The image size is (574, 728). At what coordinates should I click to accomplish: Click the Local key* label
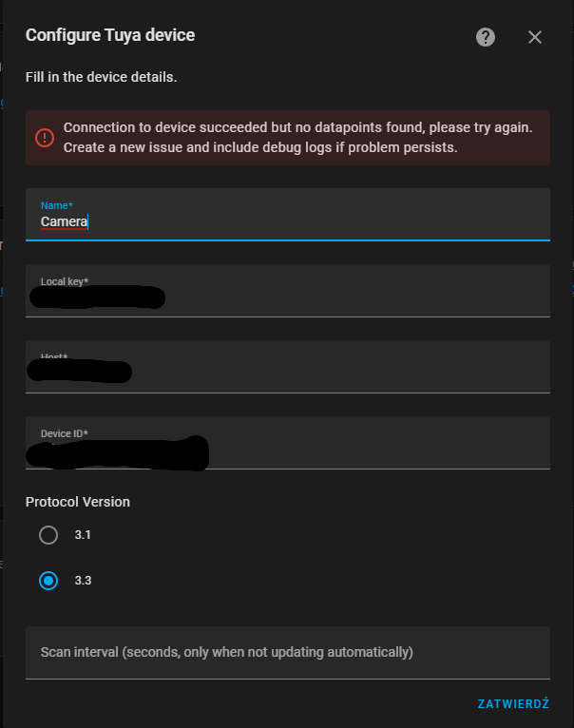coord(65,281)
